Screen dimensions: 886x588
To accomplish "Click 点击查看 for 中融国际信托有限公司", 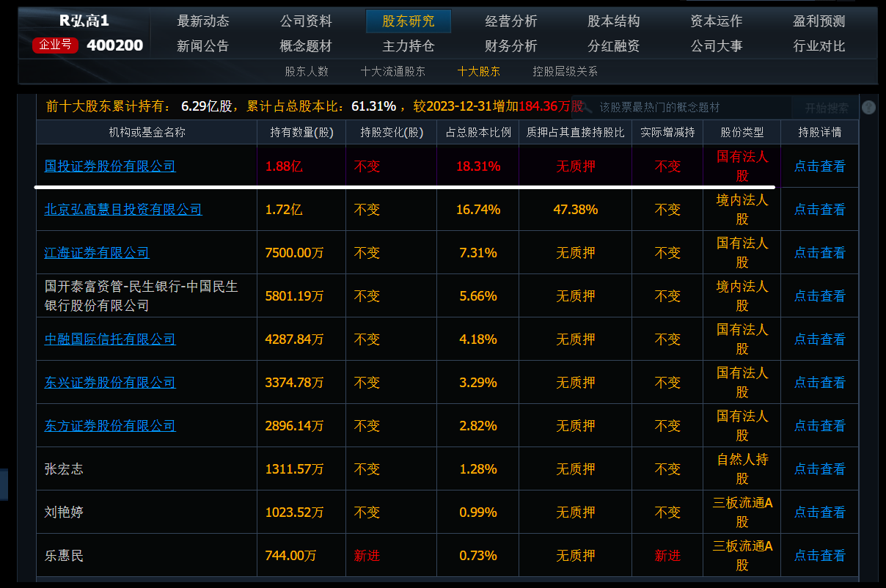I will click(x=820, y=339).
